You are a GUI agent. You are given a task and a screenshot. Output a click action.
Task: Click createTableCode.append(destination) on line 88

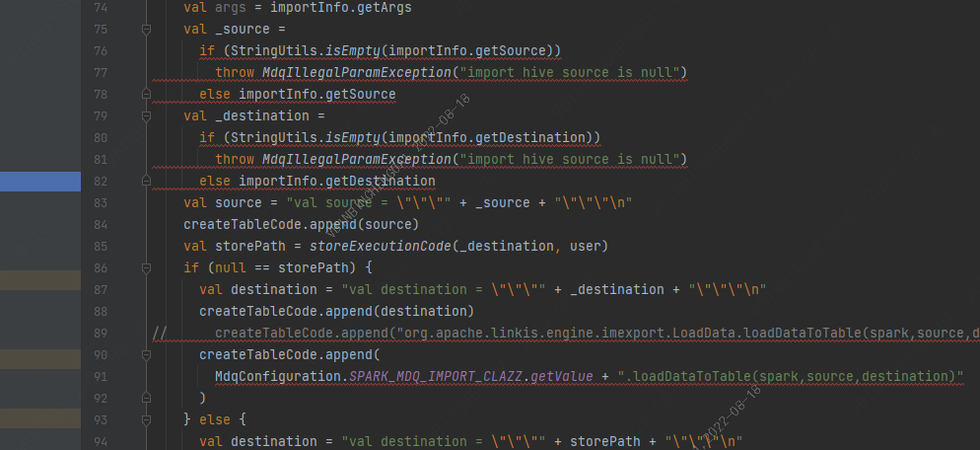[337, 311]
